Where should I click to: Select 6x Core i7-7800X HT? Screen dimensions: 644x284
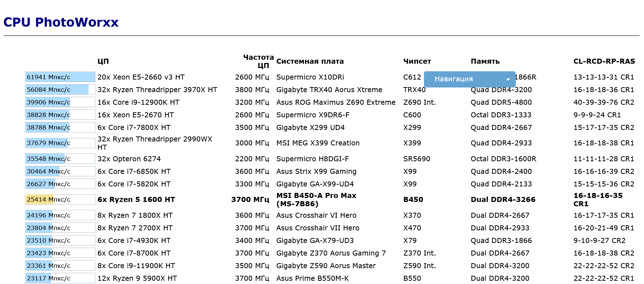point(134,127)
